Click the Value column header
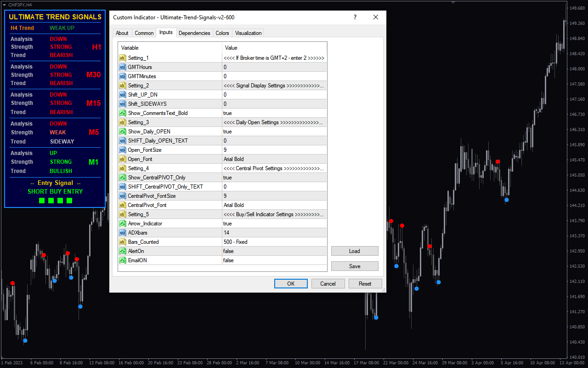This screenshot has width=588, height=368. (274, 48)
